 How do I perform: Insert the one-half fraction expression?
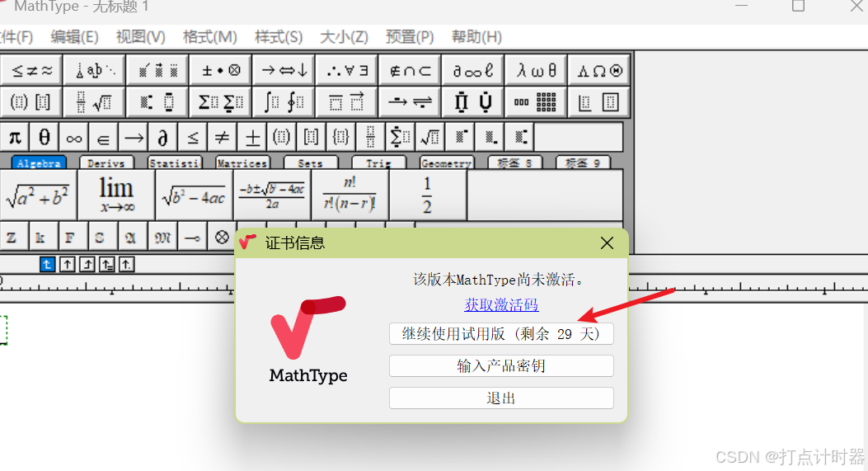coord(427,195)
